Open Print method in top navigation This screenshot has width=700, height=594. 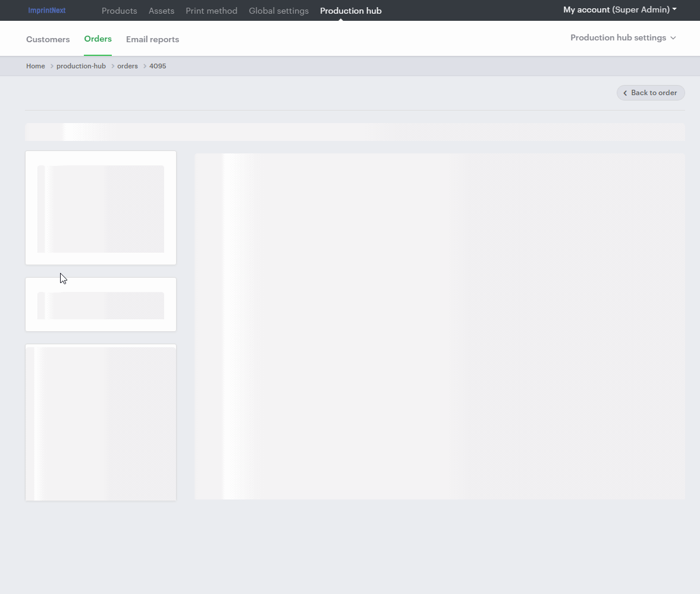click(211, 11)
